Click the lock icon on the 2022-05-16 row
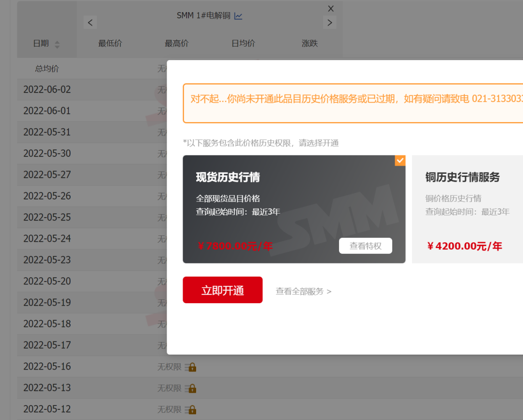523x420 pixels. point(191,367)
